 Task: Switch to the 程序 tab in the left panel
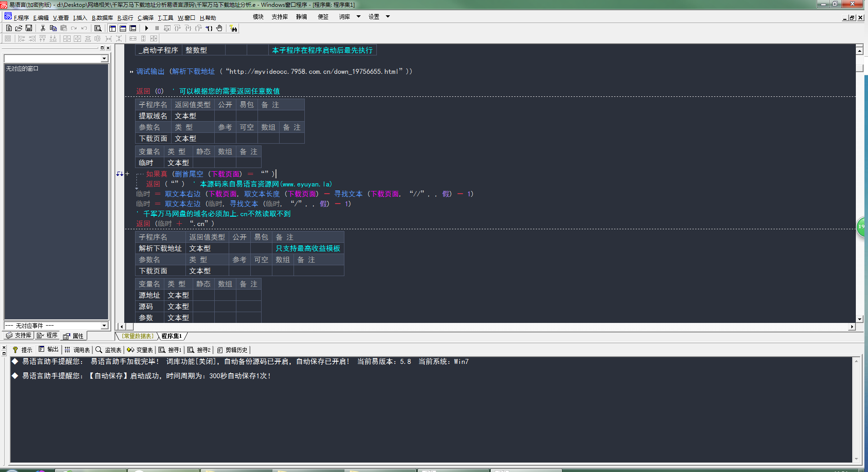click(x=48, y=336)
